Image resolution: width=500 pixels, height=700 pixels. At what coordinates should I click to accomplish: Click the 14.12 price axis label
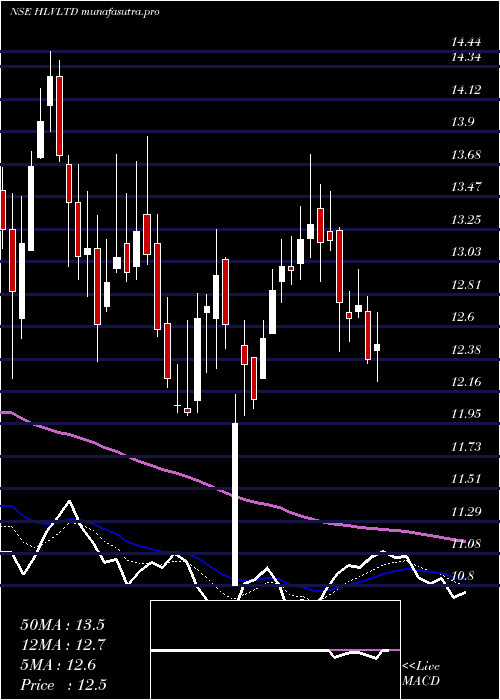pyautogui.click(x=466, y=90)
